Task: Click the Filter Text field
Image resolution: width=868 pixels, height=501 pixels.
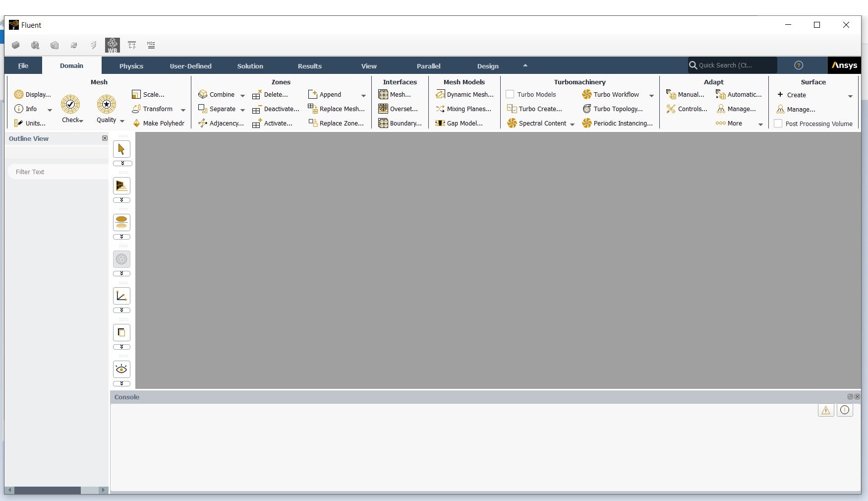Action: coord(58,172)
